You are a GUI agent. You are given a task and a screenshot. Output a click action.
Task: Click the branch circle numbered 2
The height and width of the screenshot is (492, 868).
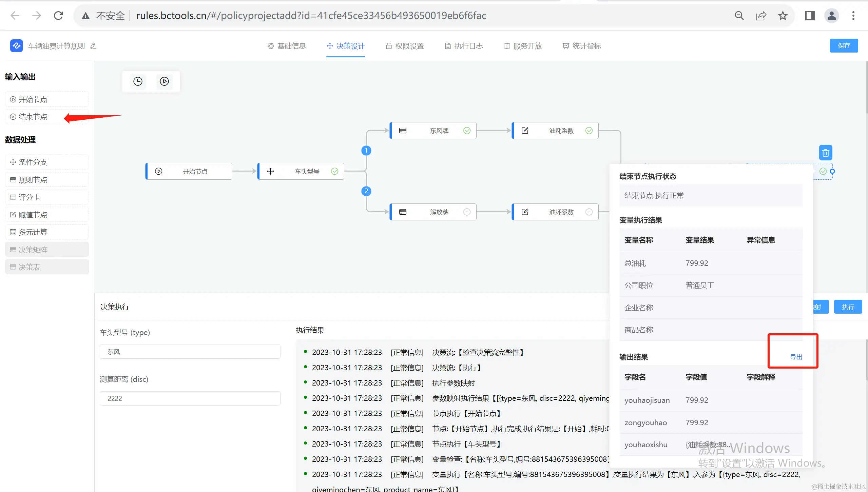tap(366, 191)
